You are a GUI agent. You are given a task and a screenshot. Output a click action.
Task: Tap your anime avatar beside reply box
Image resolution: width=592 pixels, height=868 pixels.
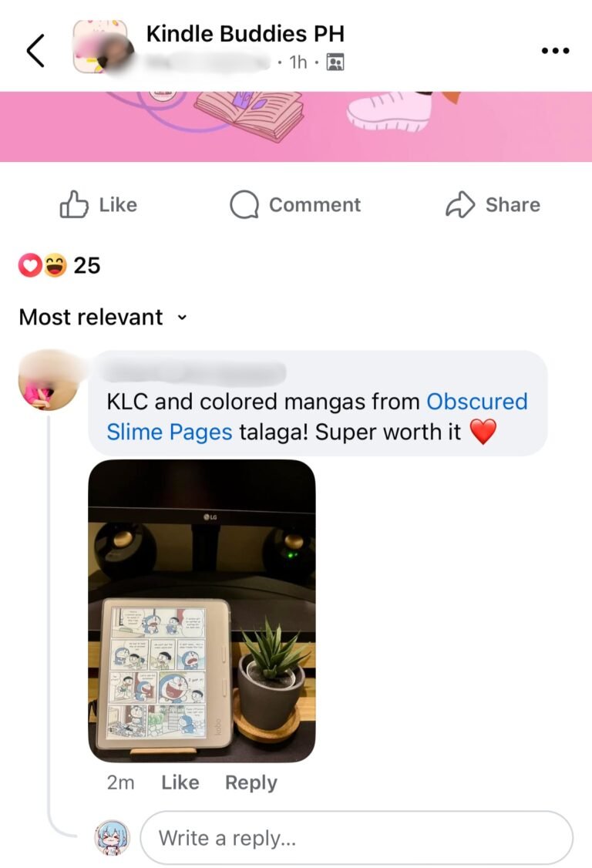point(113,838)
